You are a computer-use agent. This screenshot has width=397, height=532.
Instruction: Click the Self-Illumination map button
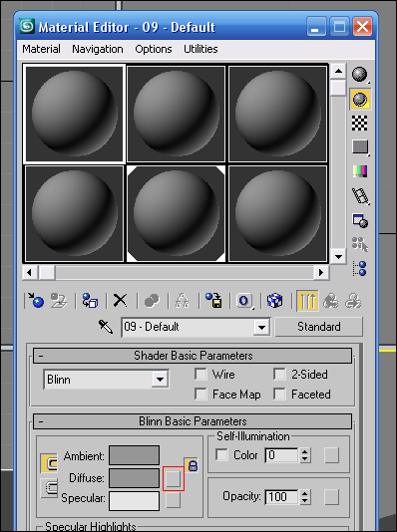pos(331,455)
